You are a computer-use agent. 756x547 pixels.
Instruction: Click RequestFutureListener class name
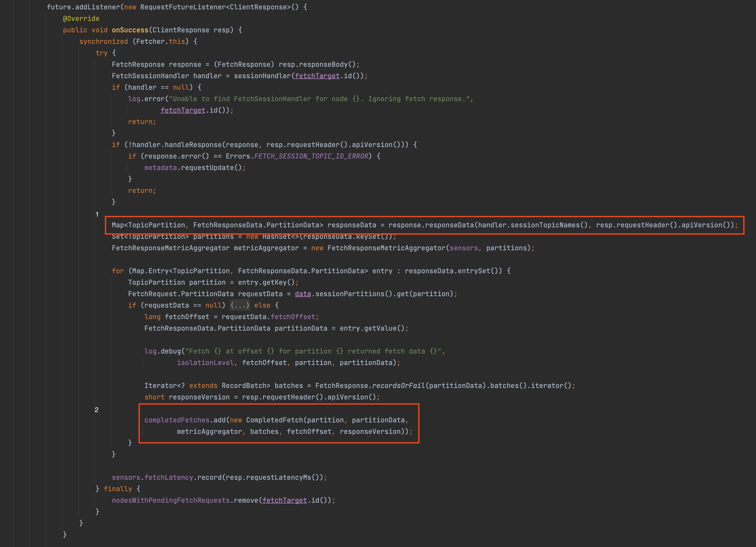(x=183, y=7)
